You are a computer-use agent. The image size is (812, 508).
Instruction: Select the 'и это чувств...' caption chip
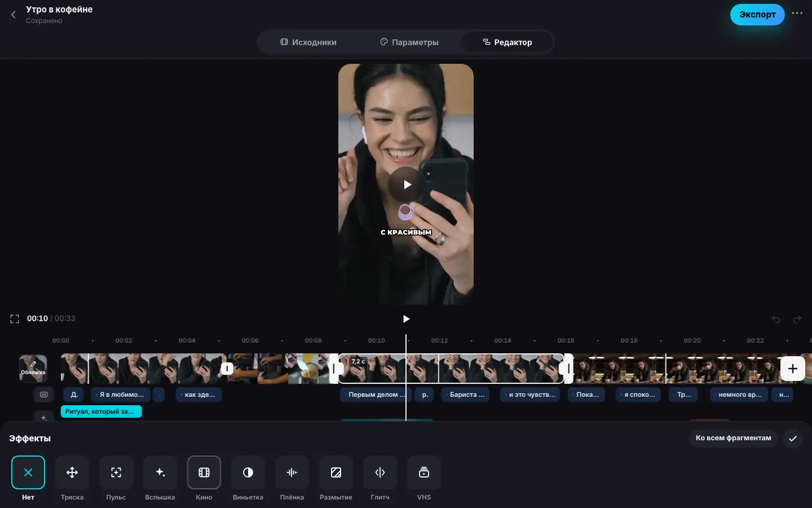click(x=531, y=395)
